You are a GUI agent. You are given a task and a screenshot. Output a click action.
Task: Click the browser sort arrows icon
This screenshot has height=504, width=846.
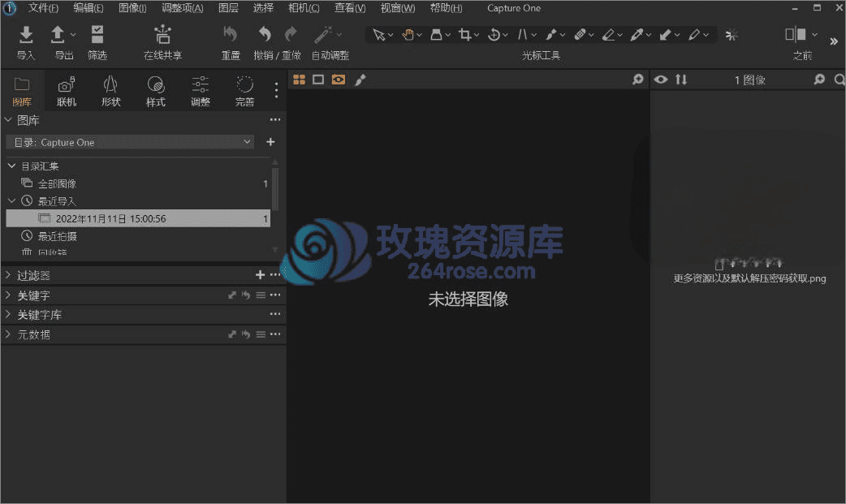pos(681,80)
